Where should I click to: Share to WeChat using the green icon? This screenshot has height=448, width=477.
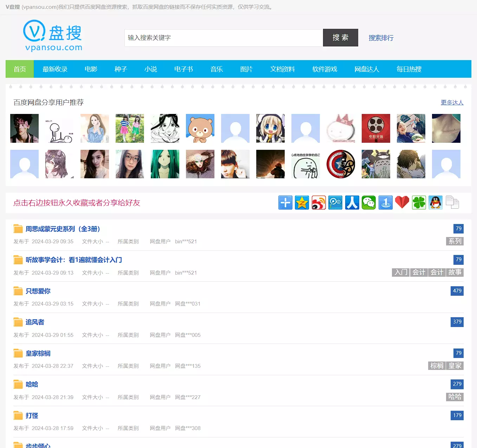click(x=369, y=203)
